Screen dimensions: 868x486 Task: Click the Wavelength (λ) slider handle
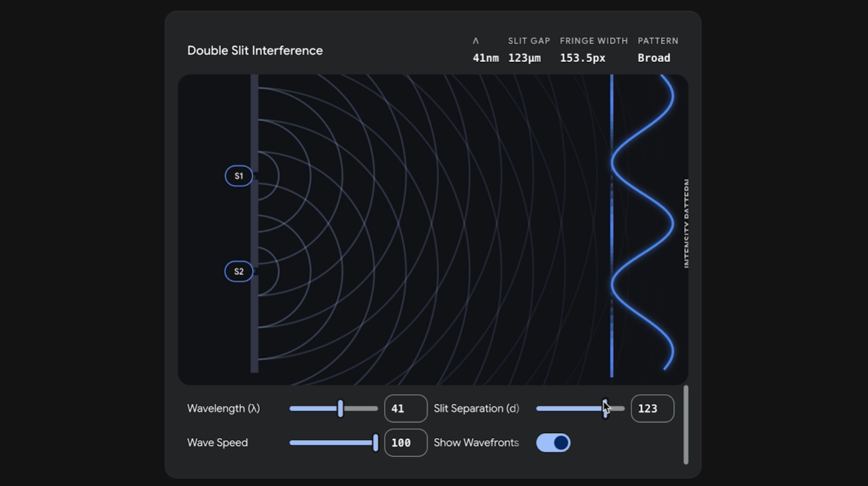340,408
